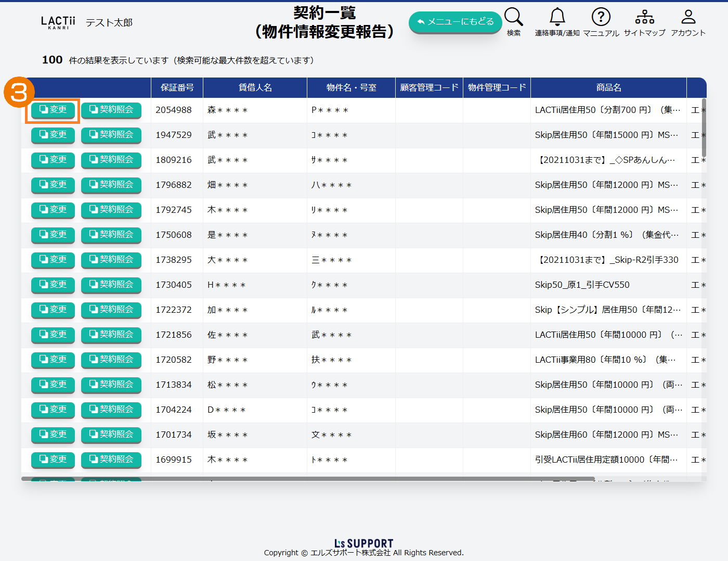Open 契約照会 for contract 1699915

tap(111, 460)
